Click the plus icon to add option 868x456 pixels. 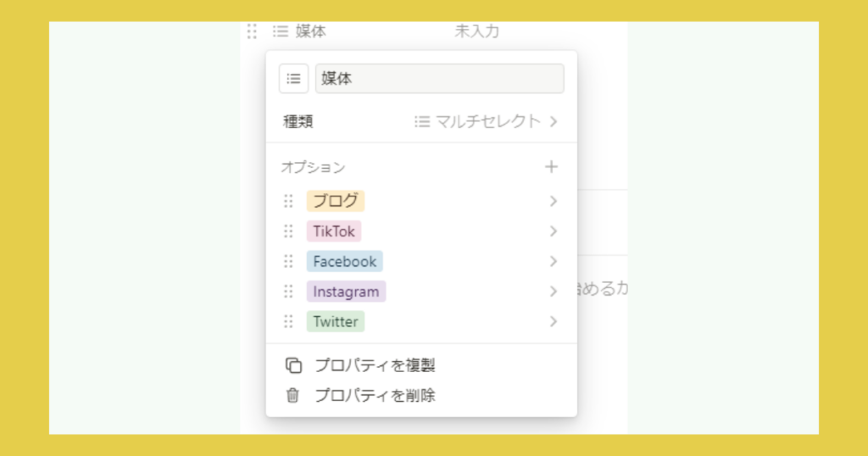point(551,167)
